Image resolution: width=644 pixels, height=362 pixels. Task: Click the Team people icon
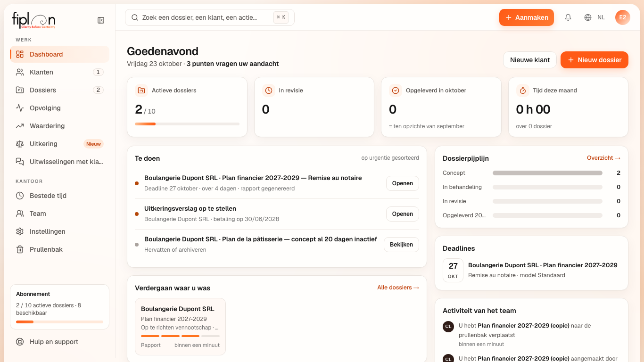pyautogui.click(x=20, y=214)
